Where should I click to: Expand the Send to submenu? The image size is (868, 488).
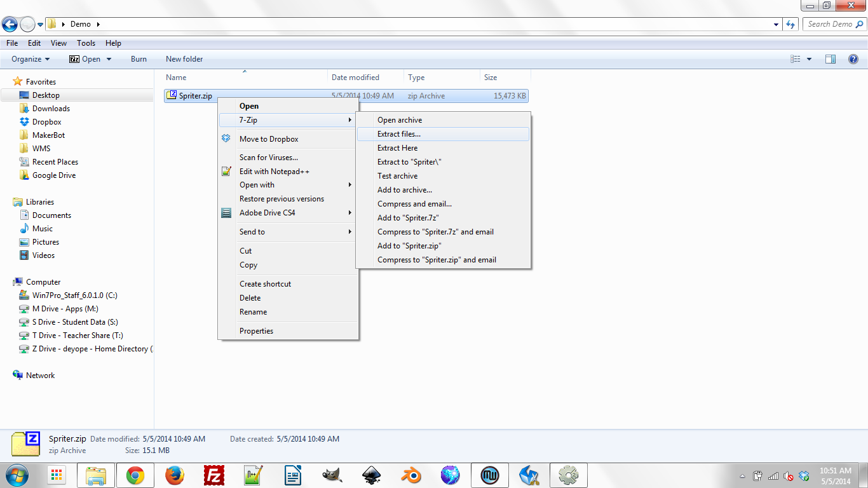(x=288, y=232)
